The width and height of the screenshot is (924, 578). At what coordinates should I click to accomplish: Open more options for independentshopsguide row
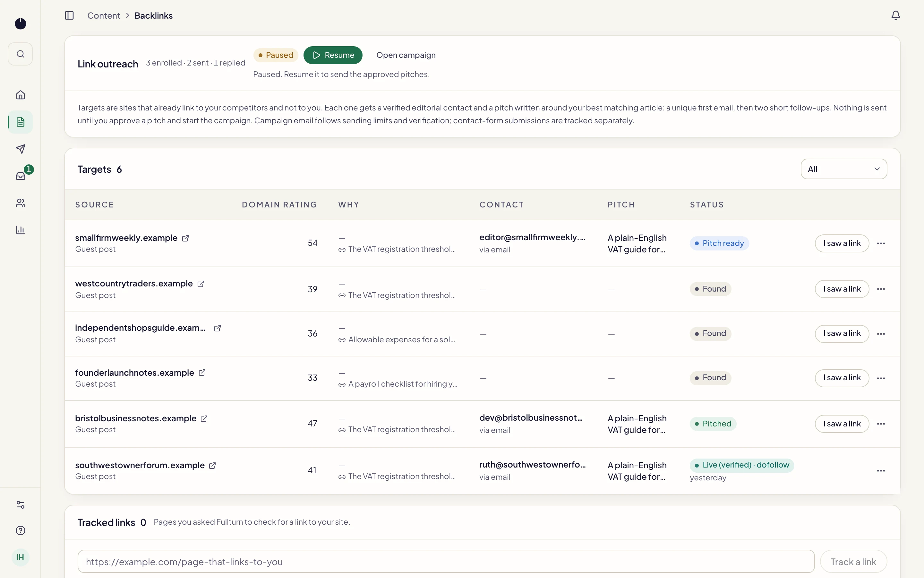coord(881,334)
